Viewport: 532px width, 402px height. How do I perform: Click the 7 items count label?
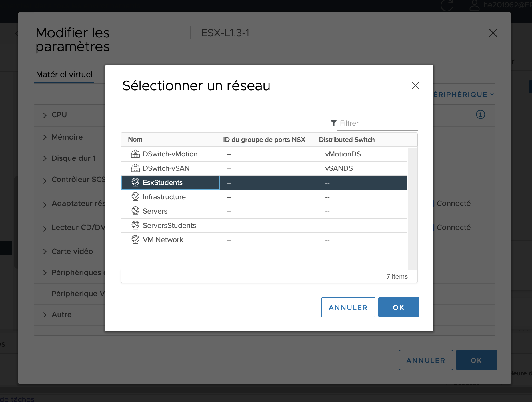[x=397, y=276]
